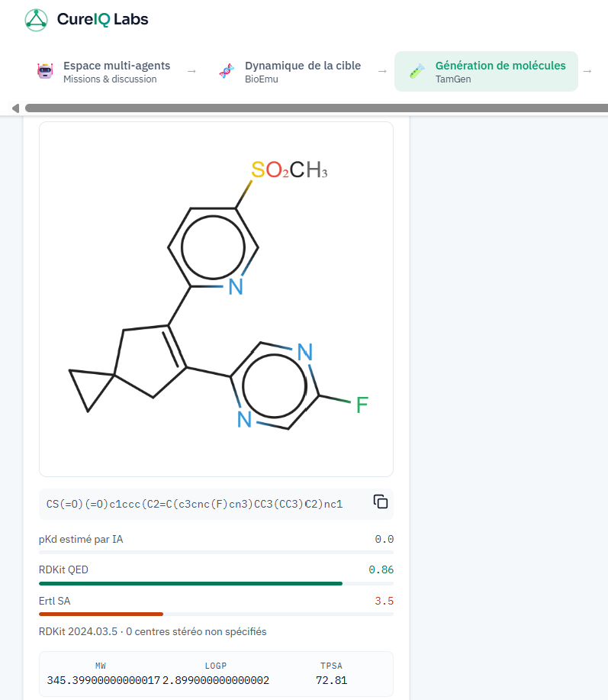Click the CureIQ Labs triangle logo icon
Image resolution: width=608 pixels, height=700 pixels.
coord(36,20)
